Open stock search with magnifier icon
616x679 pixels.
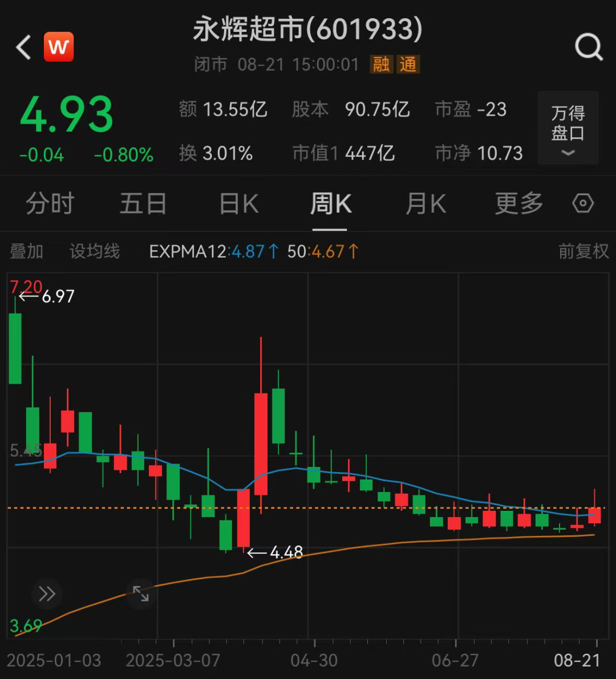[589, 47]
